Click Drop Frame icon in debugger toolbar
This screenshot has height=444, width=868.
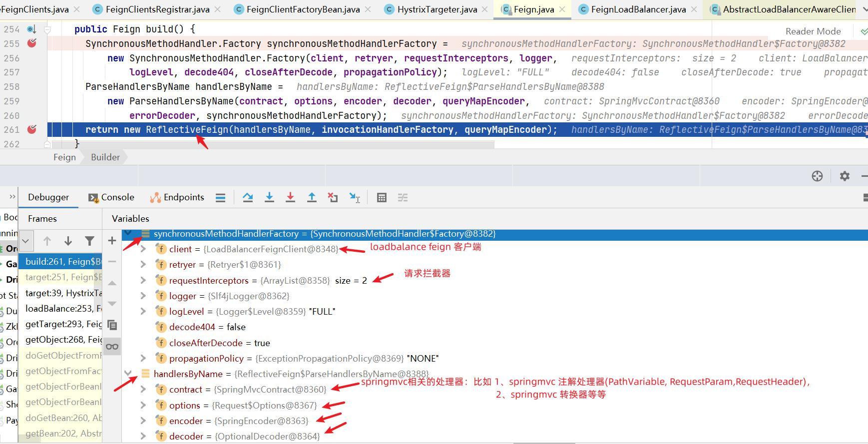point(333,197)
